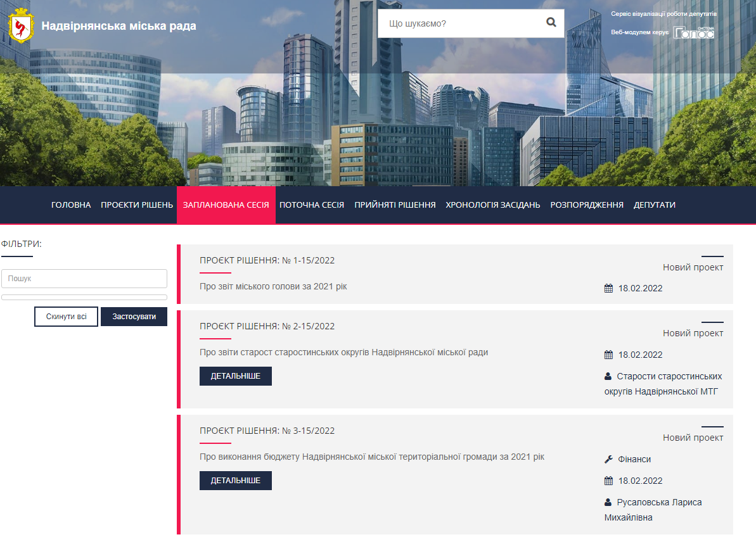
Task: Switch to Поточна сесія tab
Action: coord(312,205)
